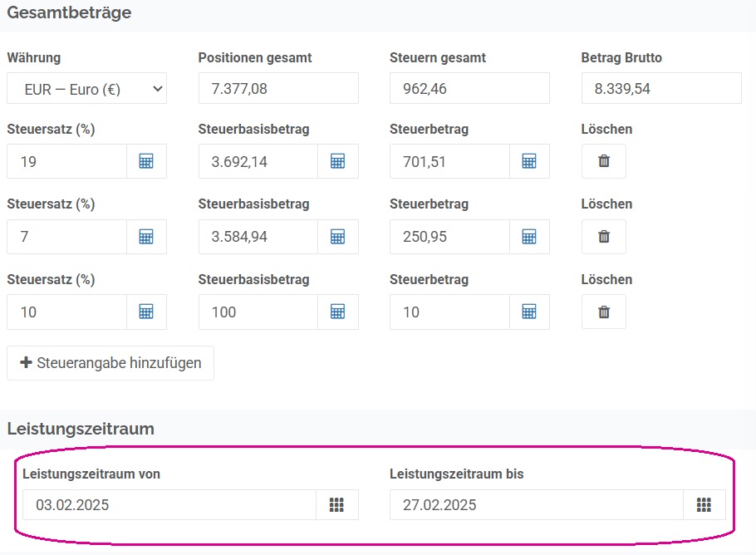Open date picker for Leistungszeitraum von

point(336,505)
